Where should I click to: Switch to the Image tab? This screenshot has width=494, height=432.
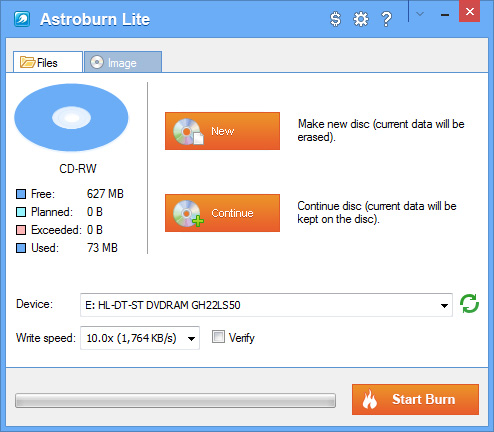coord(123,62)
